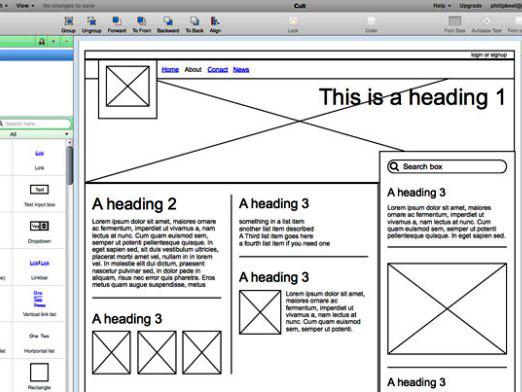Select the image placeholder left of the middle column paragraph

coord(260,312)
